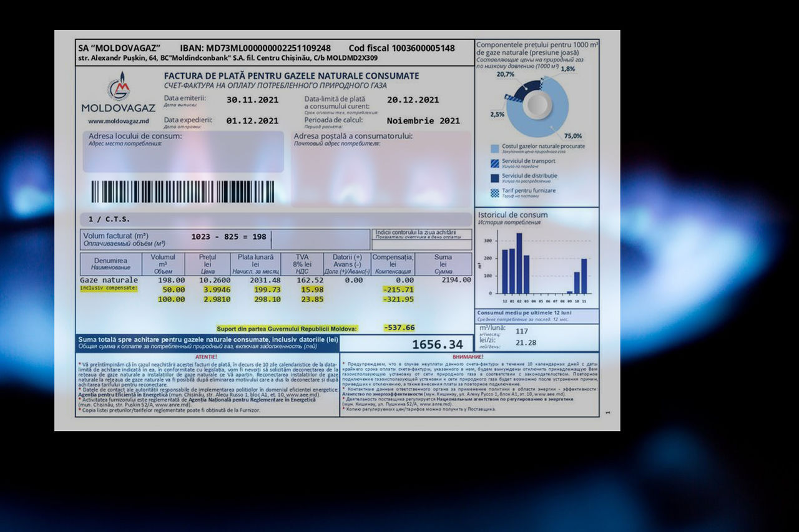This screenshot has height=532, width=799.
Task: Click the 'SA "MOLDOVAGAZ"' company name header
Action: tap(119, 48)
